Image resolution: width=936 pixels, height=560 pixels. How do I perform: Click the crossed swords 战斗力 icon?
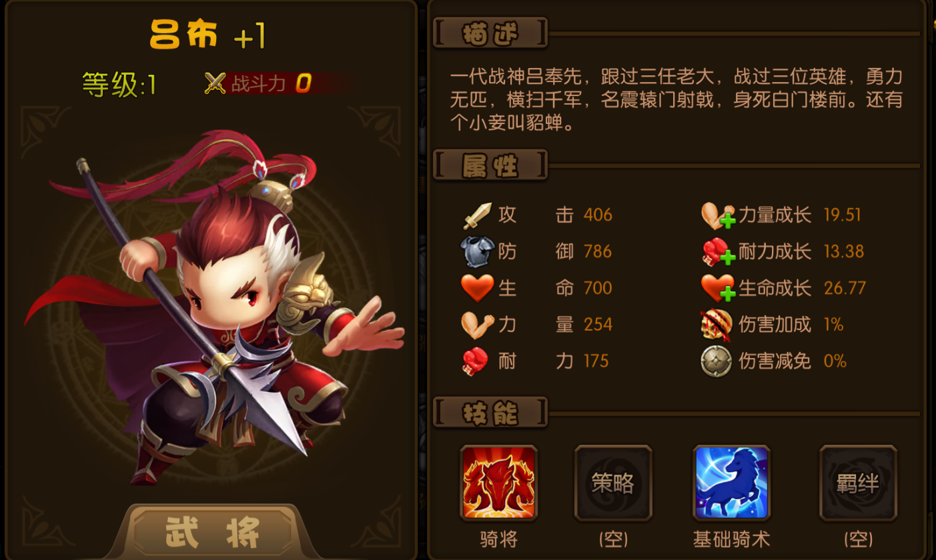click(215, 83)
